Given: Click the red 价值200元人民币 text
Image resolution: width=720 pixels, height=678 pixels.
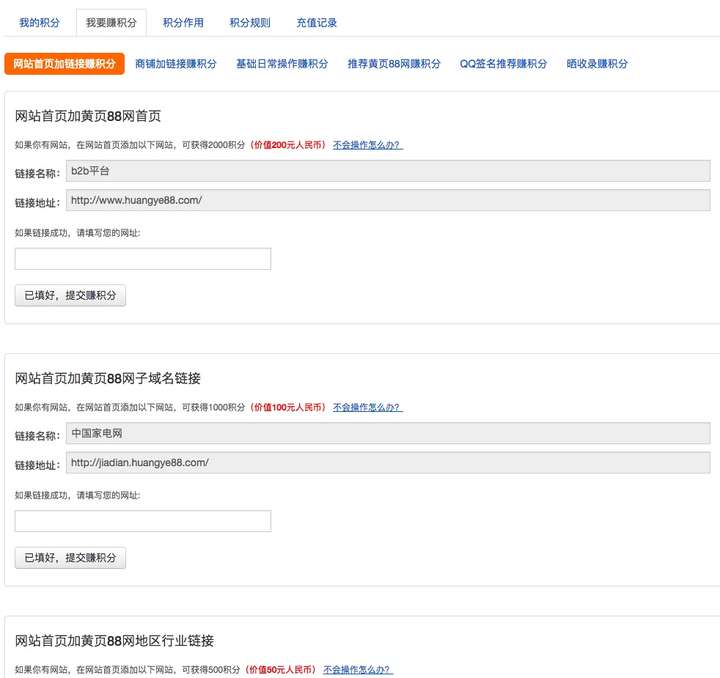Looking at the screenshot, I should [289, 145].
